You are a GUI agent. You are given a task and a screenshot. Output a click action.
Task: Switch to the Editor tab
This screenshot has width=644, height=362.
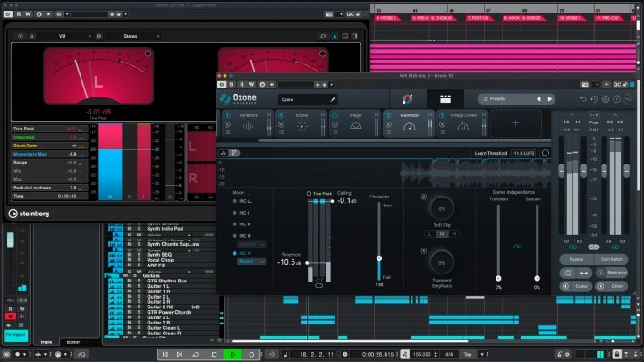[x=73, y=341]
